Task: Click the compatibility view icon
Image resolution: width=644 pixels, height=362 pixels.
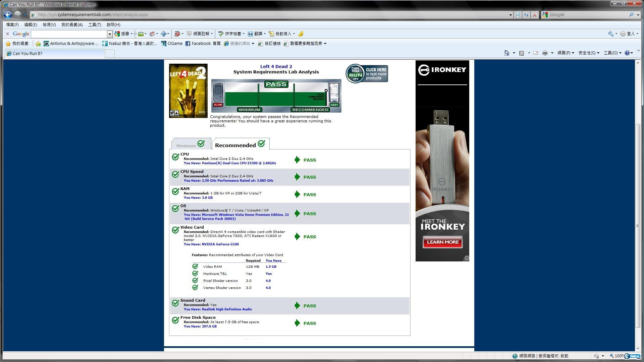Action: [518, 15]
